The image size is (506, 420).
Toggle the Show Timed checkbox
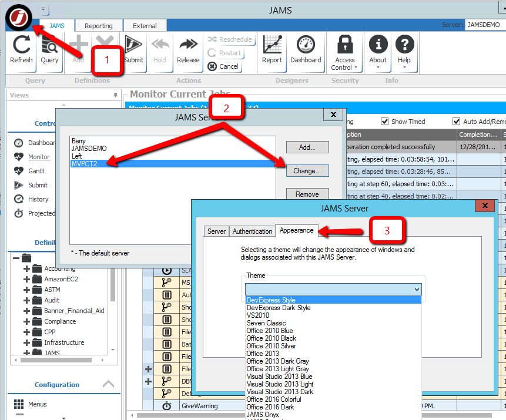click(x=384, y=122)
